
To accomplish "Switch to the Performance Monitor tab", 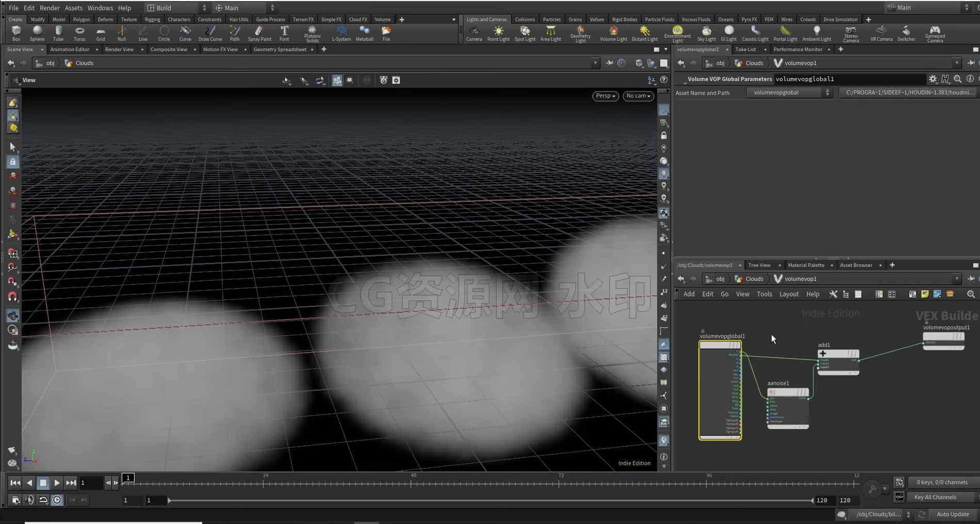I will click(798, 50).
